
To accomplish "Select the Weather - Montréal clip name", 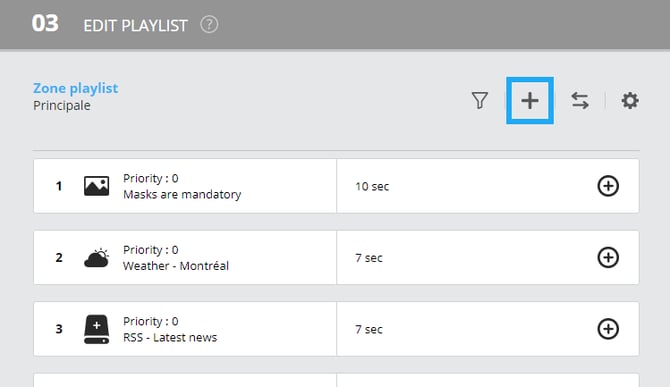I will 176,266.
